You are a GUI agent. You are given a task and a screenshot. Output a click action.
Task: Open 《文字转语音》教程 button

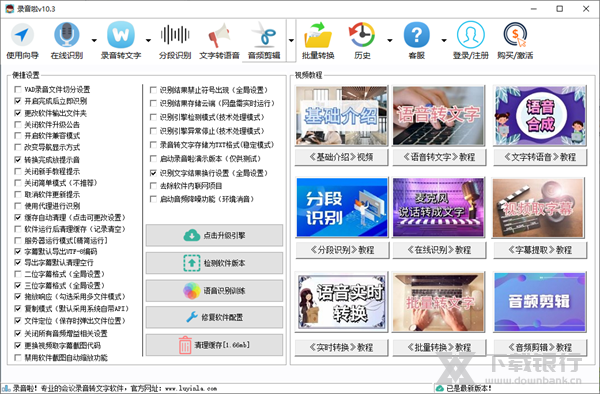pos(540,157)
